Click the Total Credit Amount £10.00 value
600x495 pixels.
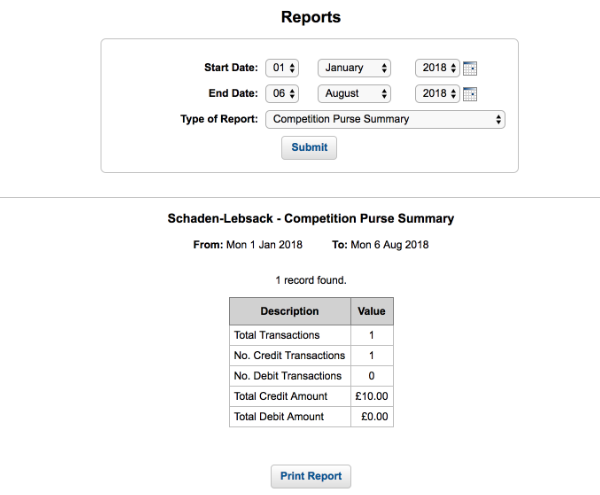[372, 396]
